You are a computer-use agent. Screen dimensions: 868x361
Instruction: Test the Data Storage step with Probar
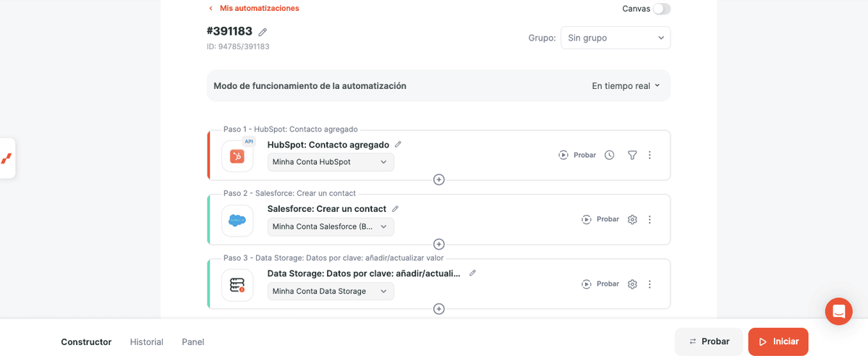(600, 284)
